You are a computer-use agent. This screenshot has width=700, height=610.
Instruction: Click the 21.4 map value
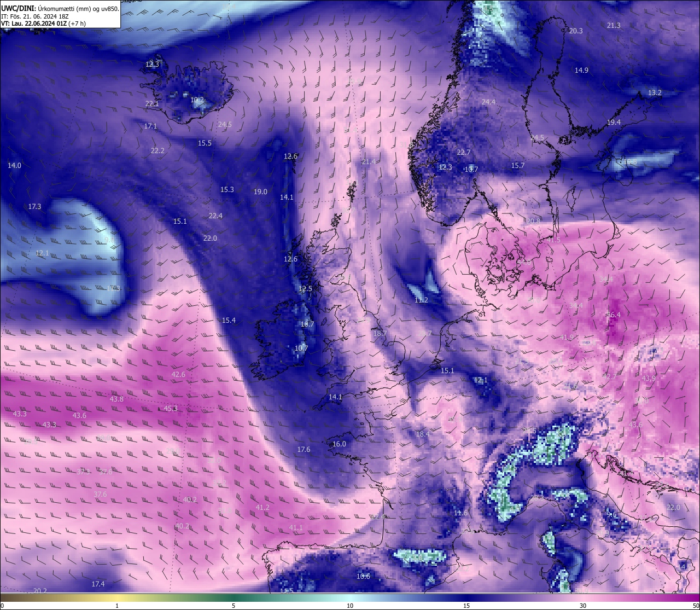click(369, 161)
